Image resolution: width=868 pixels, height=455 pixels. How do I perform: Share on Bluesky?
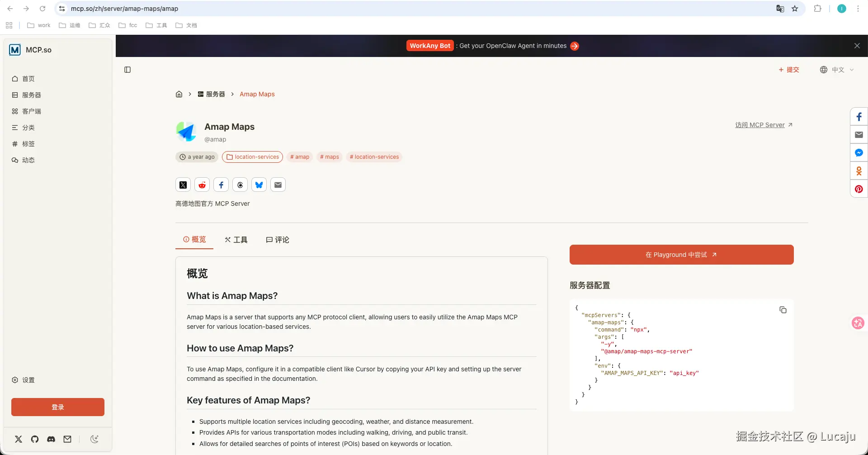(259, 185)
